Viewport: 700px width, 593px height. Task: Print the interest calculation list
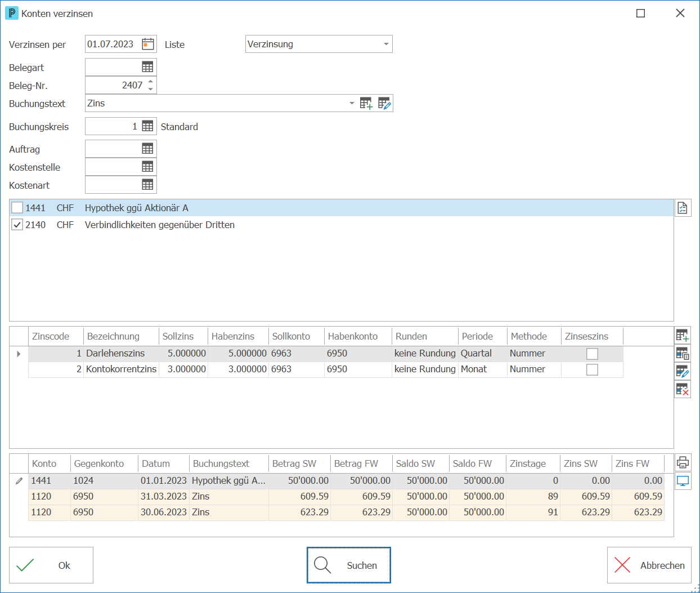tap(683, 463)
